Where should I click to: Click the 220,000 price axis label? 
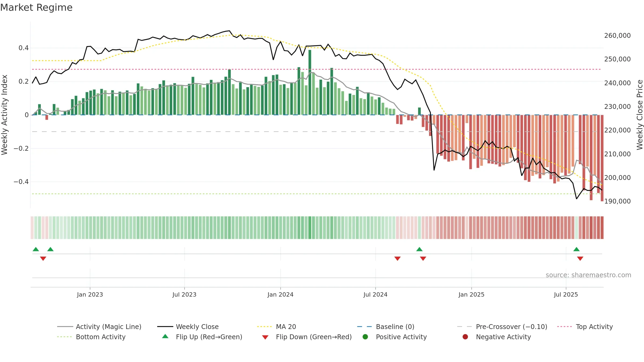click(x=617, y=130)
